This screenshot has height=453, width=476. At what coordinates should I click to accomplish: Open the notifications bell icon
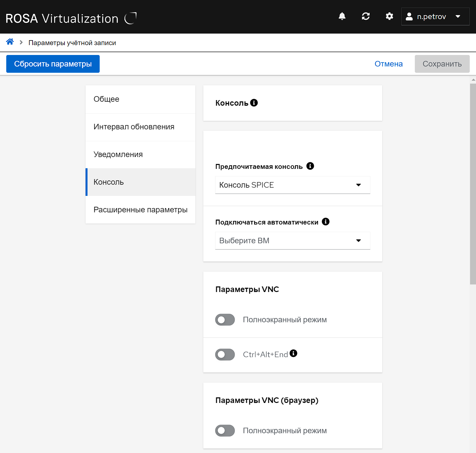pyautogui.click(x=342, y=16)
